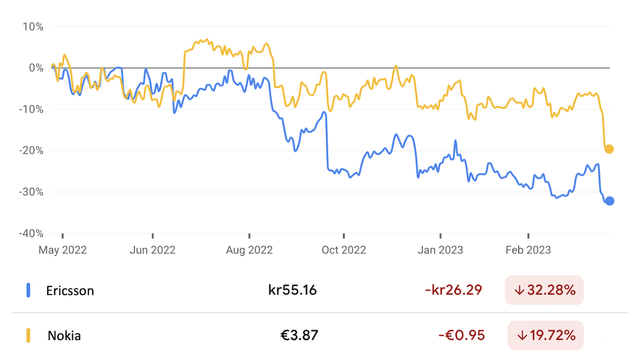Click the yellow Nokia legend color bar
This screenshot has width=644, height=361.
pos(28,336)
